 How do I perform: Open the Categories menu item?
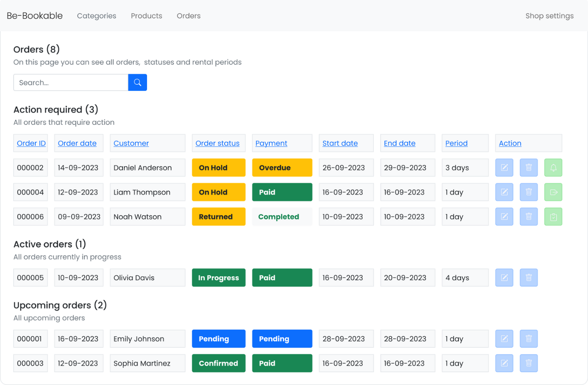[96, 16]
